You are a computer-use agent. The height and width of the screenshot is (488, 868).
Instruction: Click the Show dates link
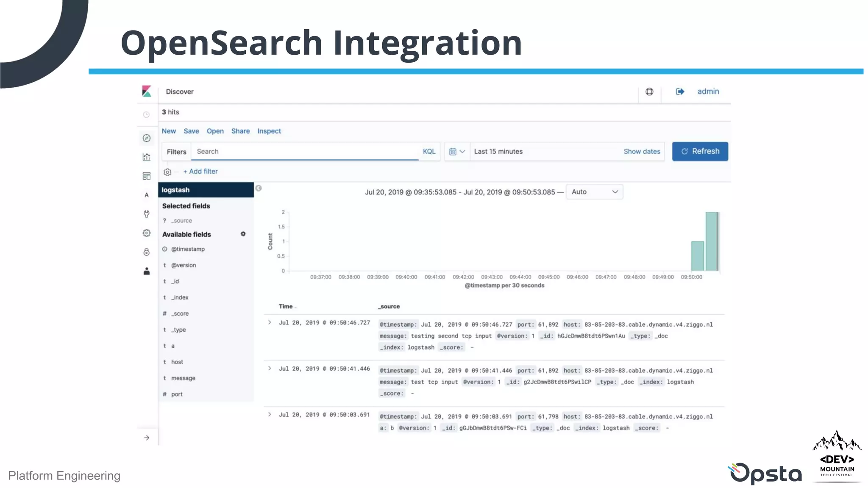click(x=642, y=152)
